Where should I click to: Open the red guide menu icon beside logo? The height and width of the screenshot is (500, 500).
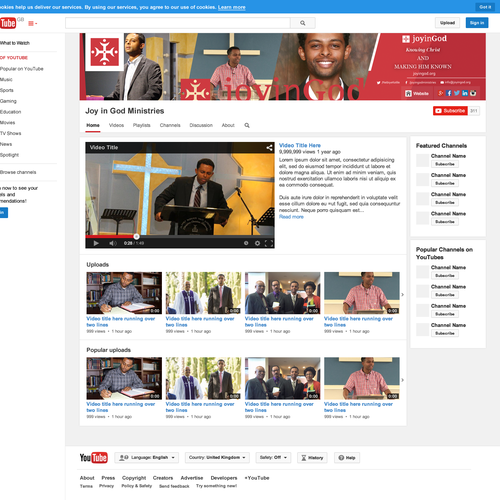coord(32,23)
